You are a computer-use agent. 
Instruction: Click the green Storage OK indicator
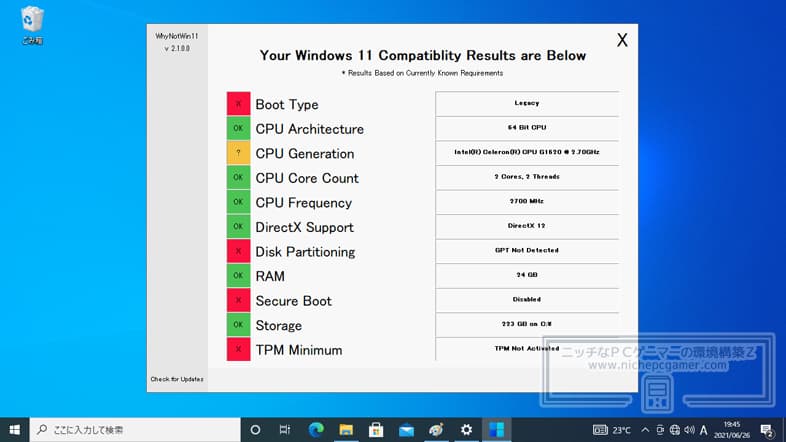tap(238, 325)
